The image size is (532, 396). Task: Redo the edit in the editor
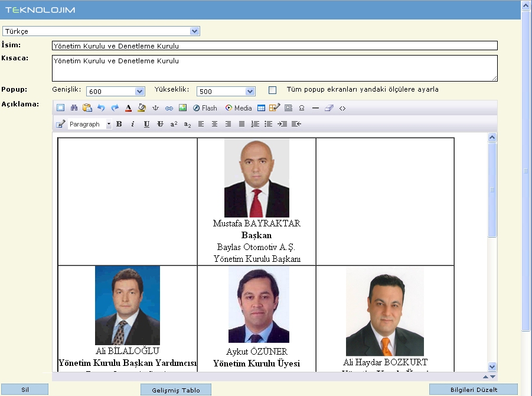pyautogui.click(x=115, y=108)
